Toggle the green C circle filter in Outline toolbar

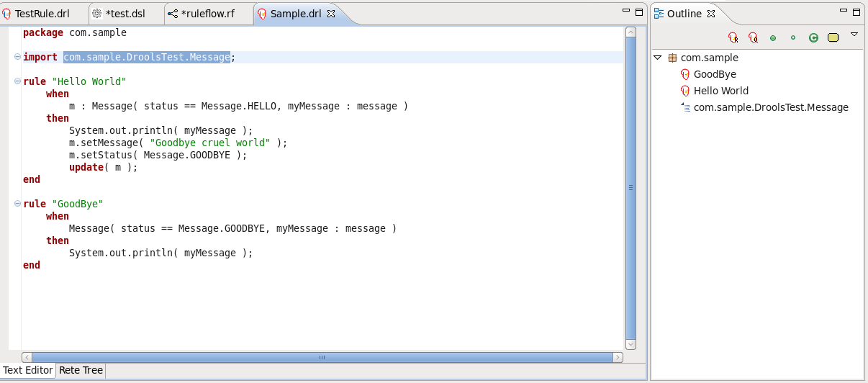(x=813, y=38)
